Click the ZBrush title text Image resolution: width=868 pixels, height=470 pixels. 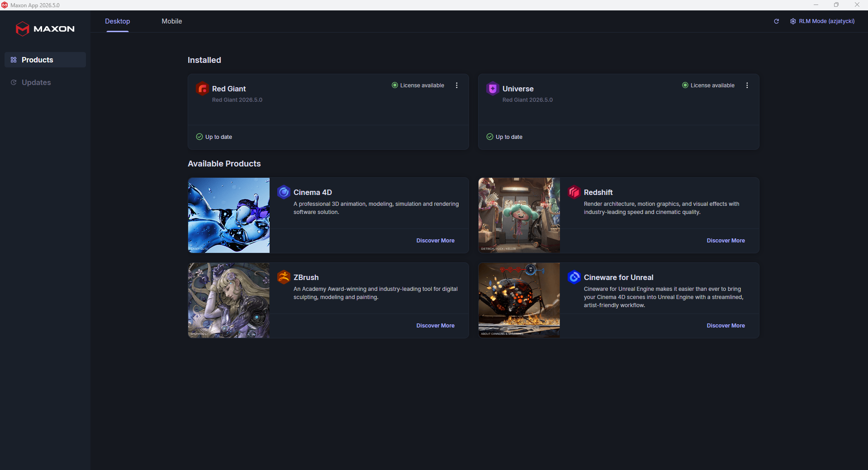click(x=306, y=277)
